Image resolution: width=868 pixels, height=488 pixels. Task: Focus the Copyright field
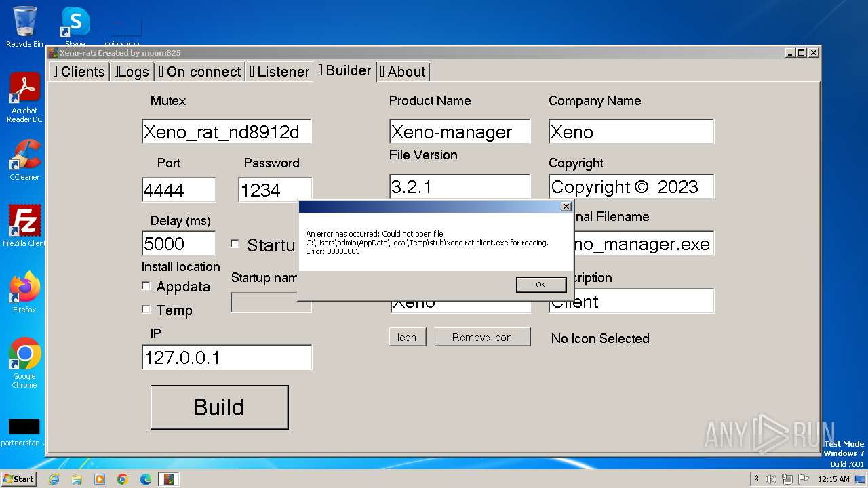(631, 186)
